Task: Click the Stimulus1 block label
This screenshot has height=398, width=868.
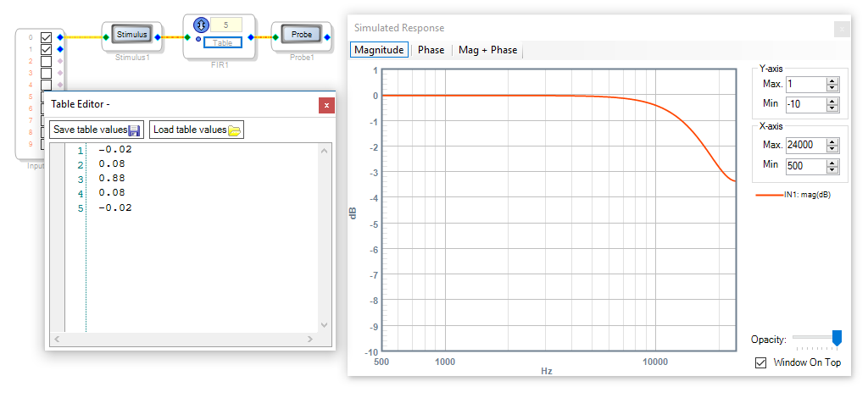Action: coord(132,57)
